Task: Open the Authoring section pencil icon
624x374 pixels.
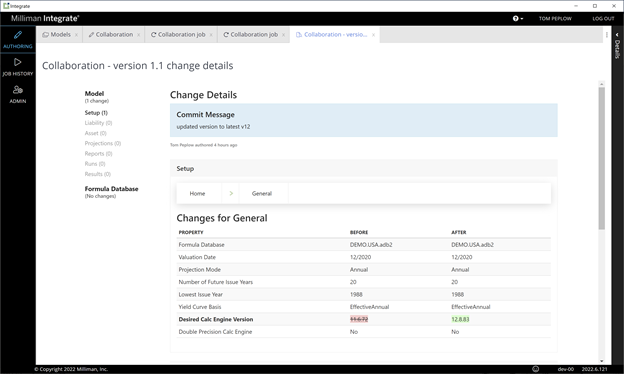Action: pyautogui.click(x=18, y=35)
